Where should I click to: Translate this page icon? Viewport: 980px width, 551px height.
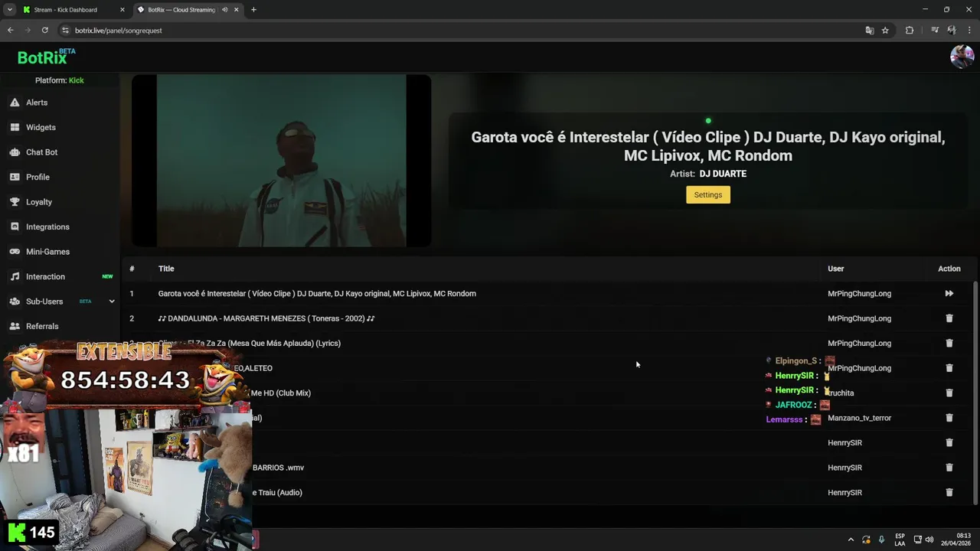point(869,31)
